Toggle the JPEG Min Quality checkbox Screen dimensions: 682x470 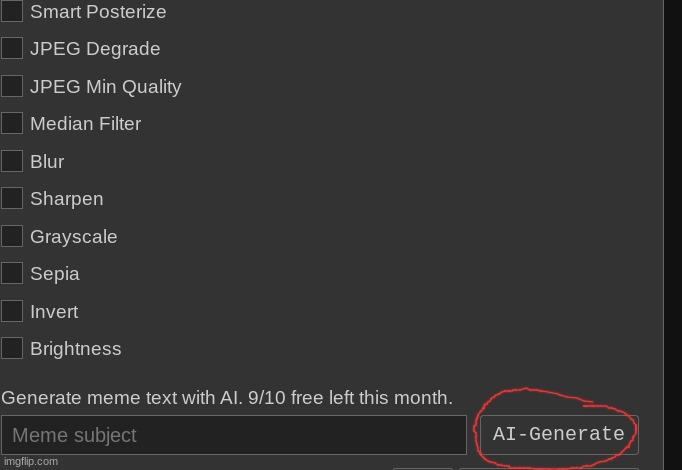point(12,86)
